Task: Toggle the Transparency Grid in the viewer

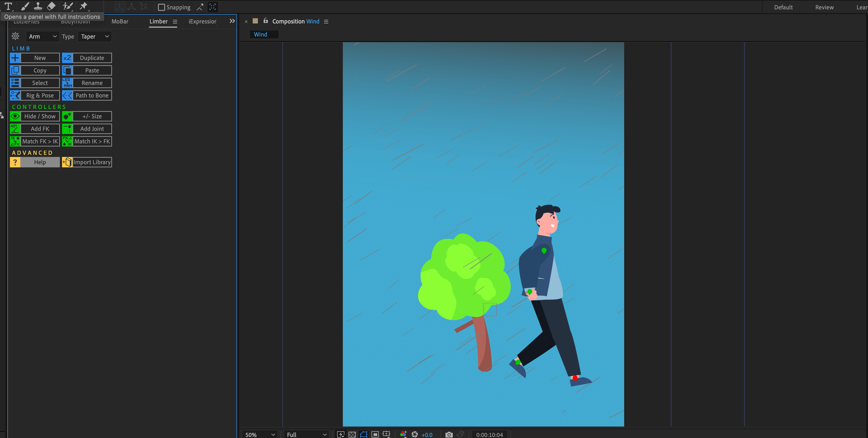Action: pyautogui.click(x=352, y=434)
